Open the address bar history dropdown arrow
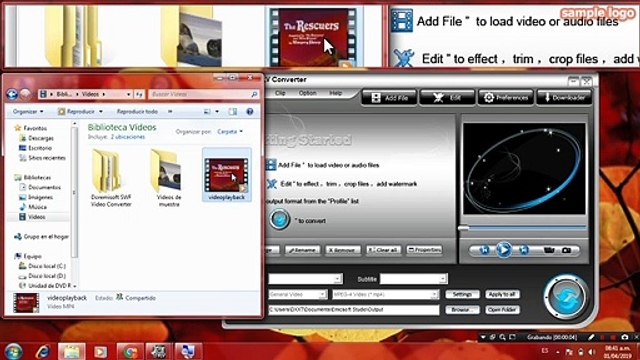The width and height of the screenshot is (640, 360). click(129, 94)
